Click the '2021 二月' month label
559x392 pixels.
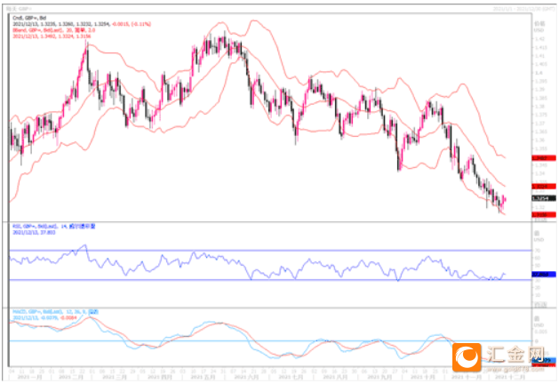[x=71, y=377]
